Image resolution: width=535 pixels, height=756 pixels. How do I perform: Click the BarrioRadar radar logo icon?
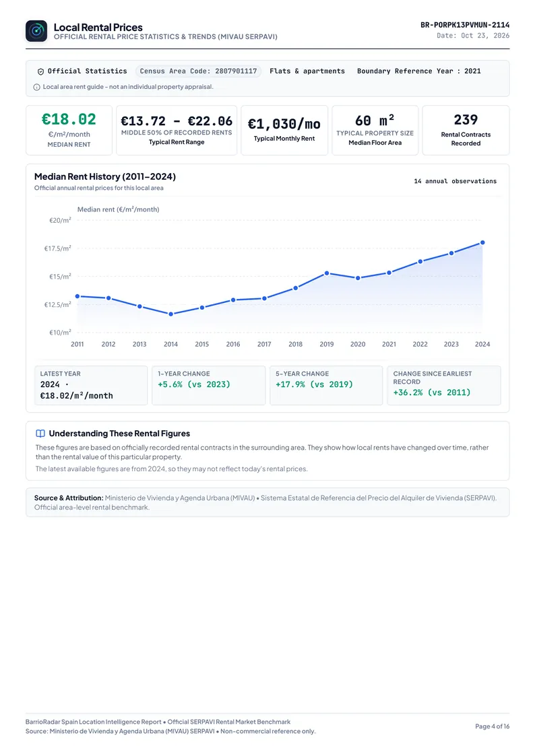pos(36,31)
